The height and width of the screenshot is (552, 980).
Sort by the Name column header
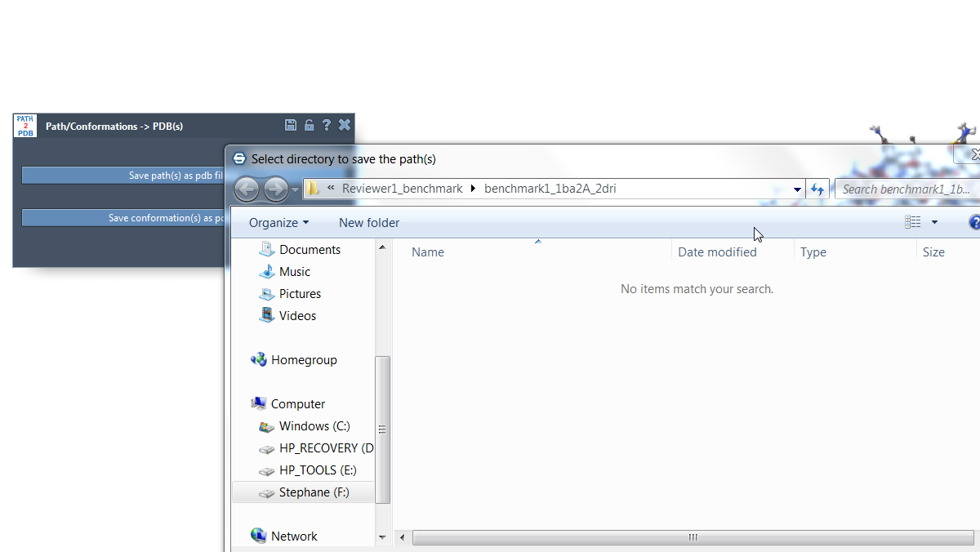pyautogui.click(x=428, y=252)
